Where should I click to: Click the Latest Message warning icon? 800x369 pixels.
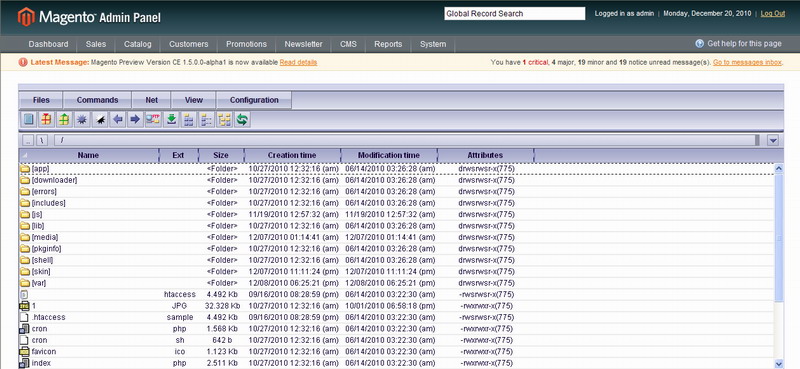22,62
